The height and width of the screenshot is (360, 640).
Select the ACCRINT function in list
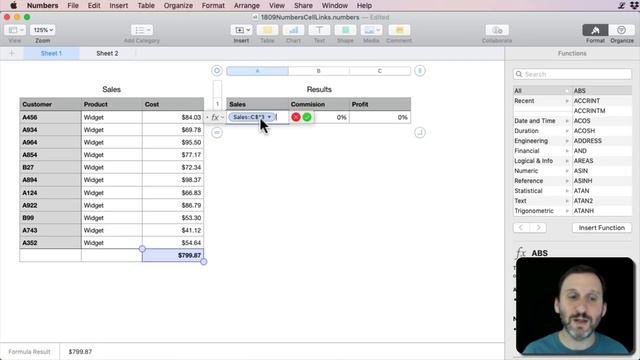pos(602,101)
